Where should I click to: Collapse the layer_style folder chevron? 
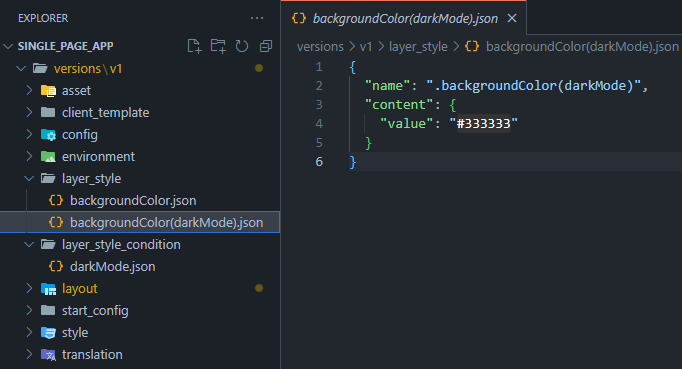[29, 178]
